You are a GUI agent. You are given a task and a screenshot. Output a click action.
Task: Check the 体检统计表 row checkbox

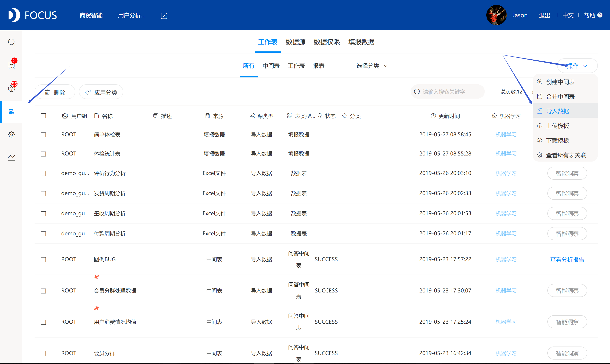[x=44, y=154]
